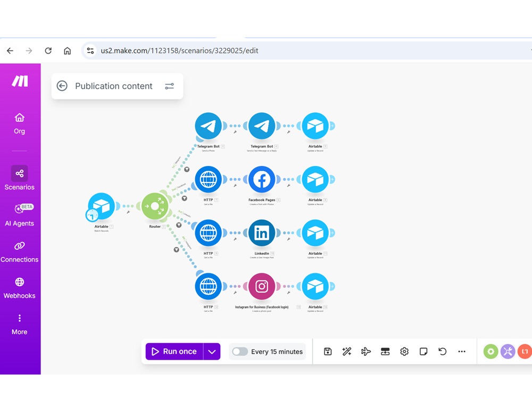
Task: Open the LinkedIn module
Action: [262, 233]
